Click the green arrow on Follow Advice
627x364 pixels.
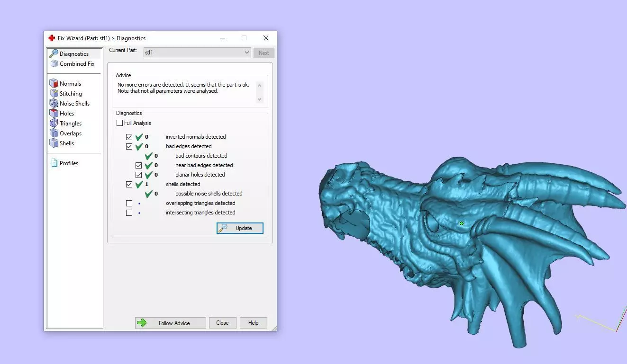(x=142, y=323)
